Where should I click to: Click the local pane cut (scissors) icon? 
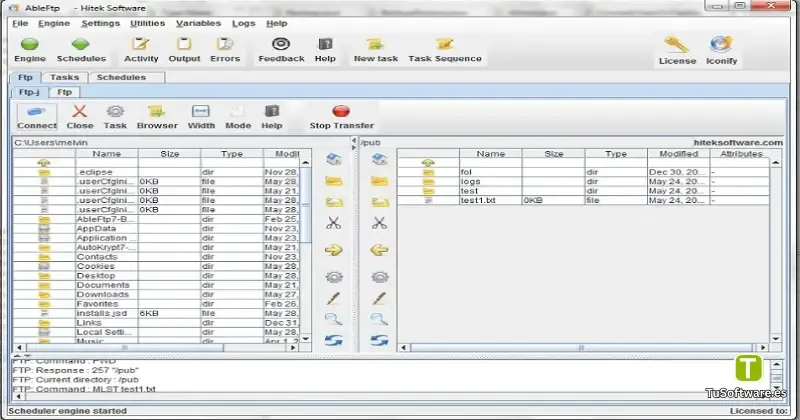coord(334,223)
